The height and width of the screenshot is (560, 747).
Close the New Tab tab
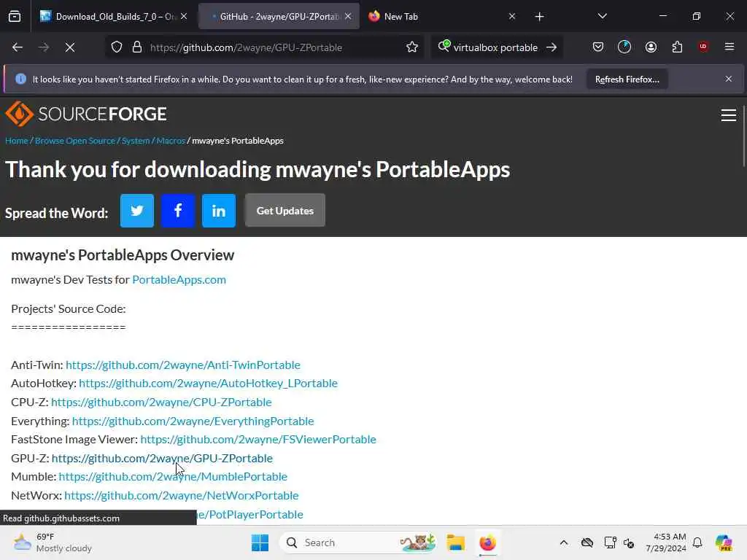512,17
